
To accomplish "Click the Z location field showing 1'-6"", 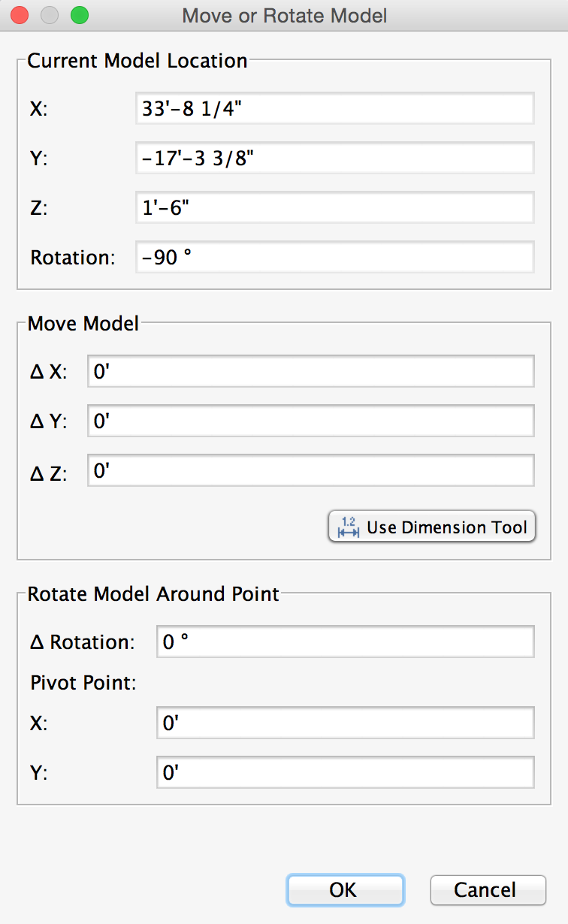I will (x=334, y=207).
